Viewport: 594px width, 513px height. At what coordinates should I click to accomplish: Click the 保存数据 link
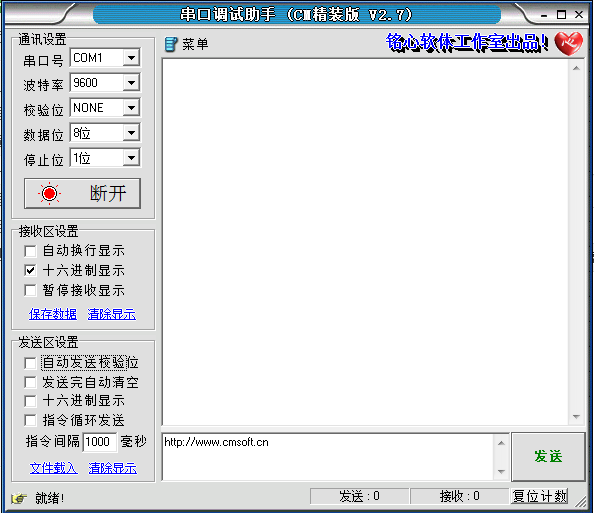[53, 314]
